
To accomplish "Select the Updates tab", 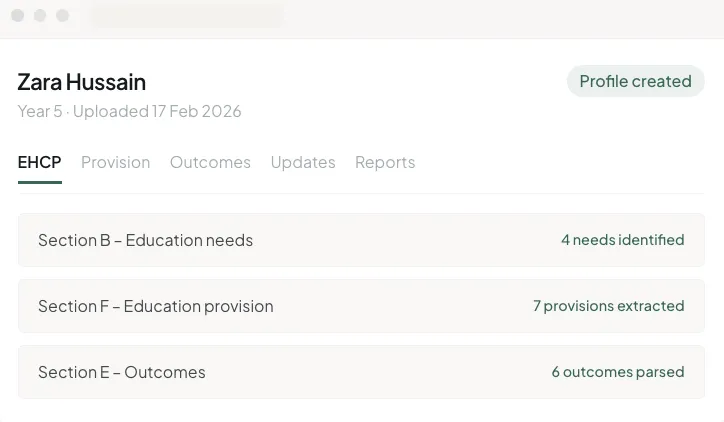I will pos(303,163).
